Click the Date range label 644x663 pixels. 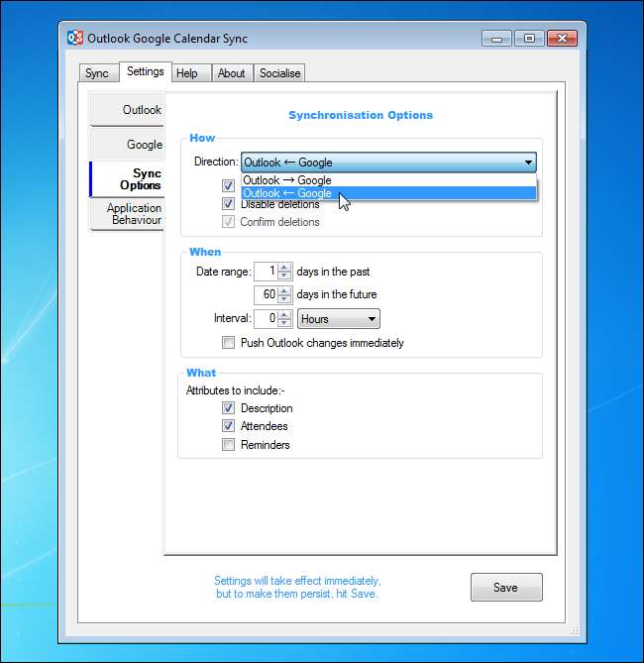coord(224,272)
